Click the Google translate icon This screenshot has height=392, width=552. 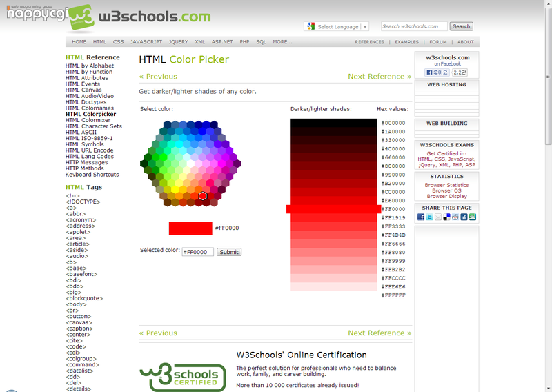point(311,26)
